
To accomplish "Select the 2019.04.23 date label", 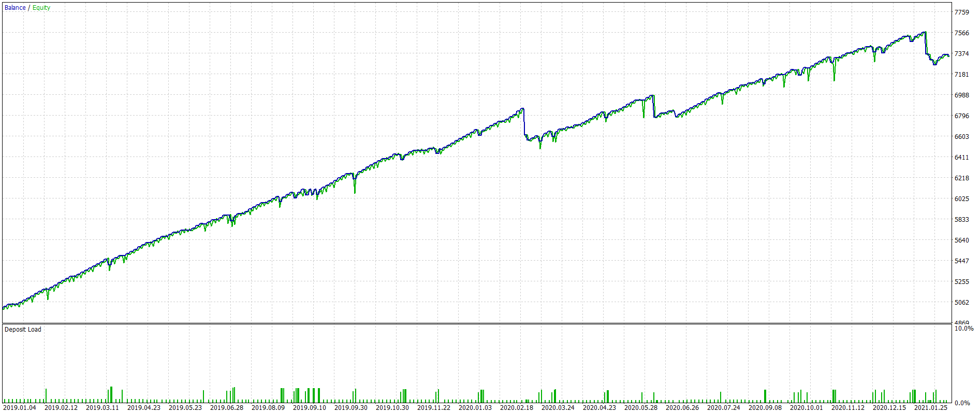I will (144, 408).
